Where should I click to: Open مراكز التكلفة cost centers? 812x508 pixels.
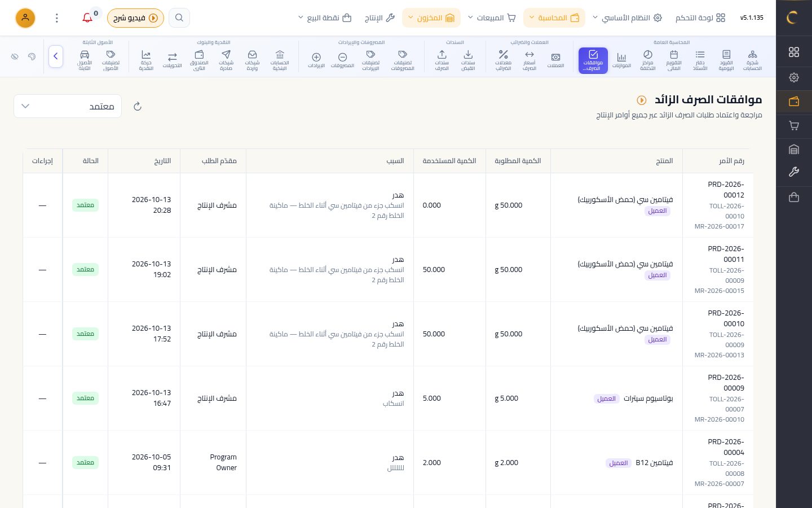(x=647, y=60)
